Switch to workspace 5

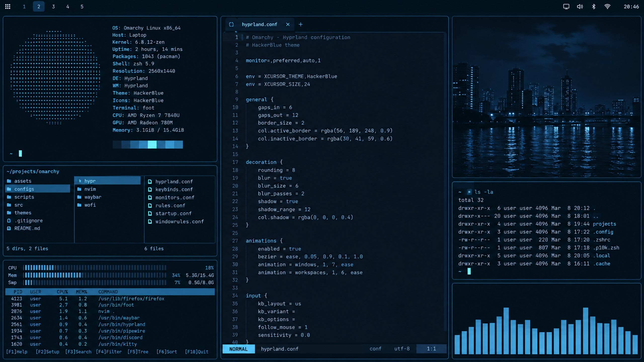click(82, 7)
